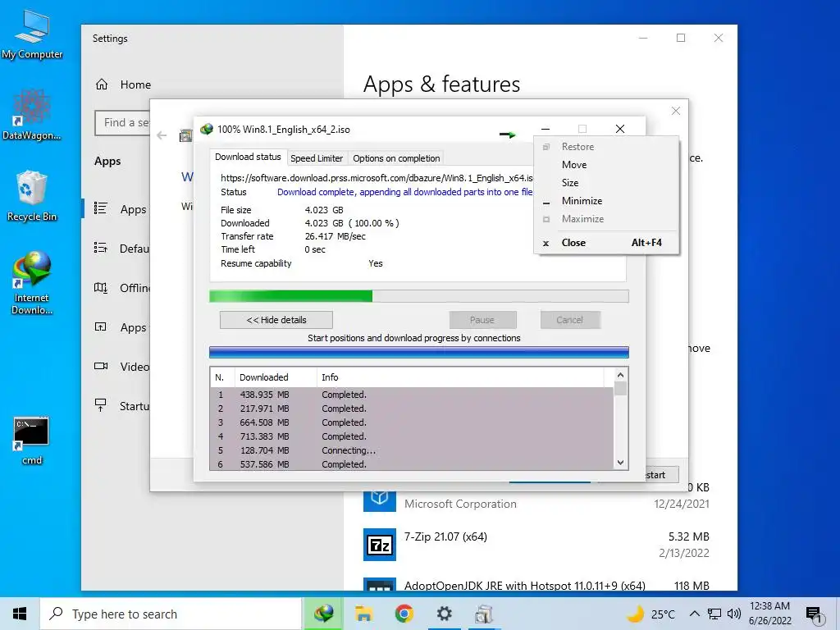Click the download URL text
This screenshot has width=840, height=630.
click(x=377, y=178)
